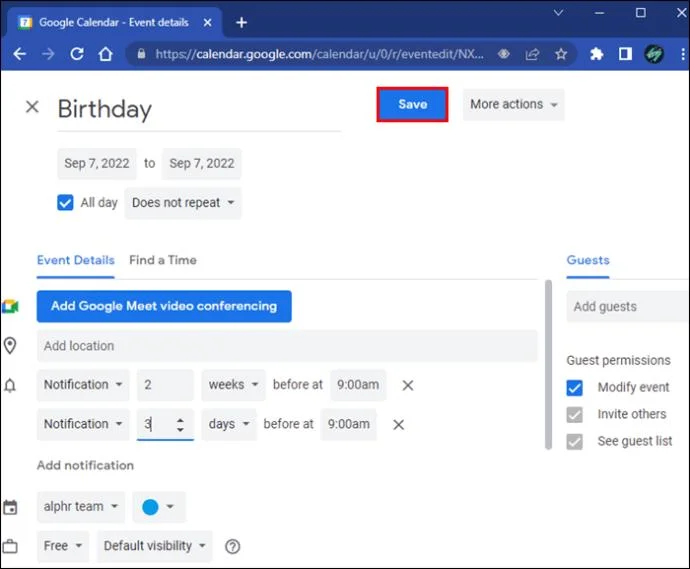Screen dimensions: 690x569
Task: Click the calendar icon beside alphr team
Action: tap(10, 507)
